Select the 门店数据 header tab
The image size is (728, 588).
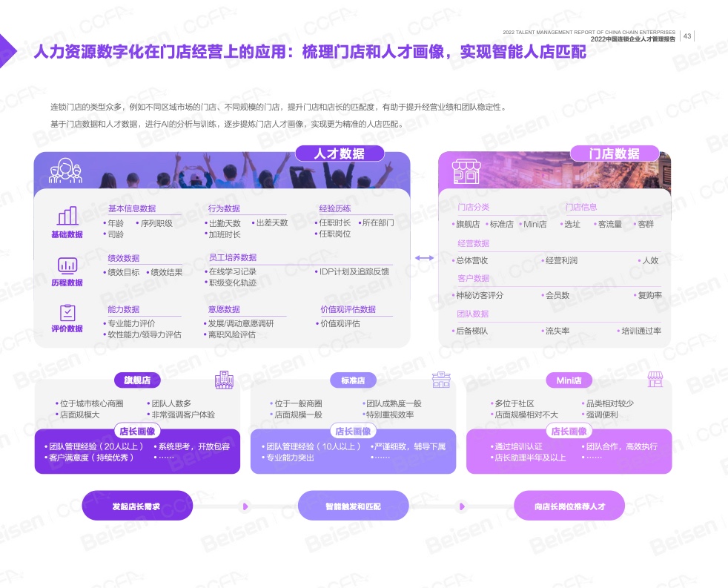pos(614,153)
